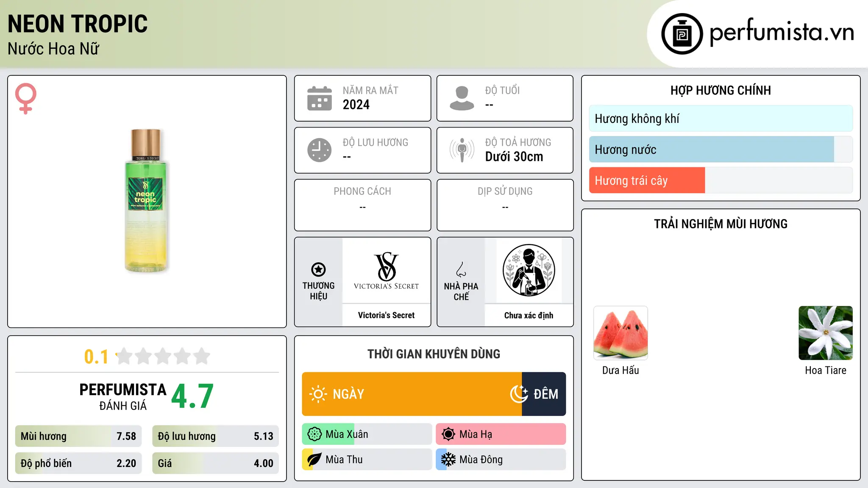Click the Ngày daytime usage segment
Image resolution: width=868 pixels, height=488 pixels.
pos(412,394)
